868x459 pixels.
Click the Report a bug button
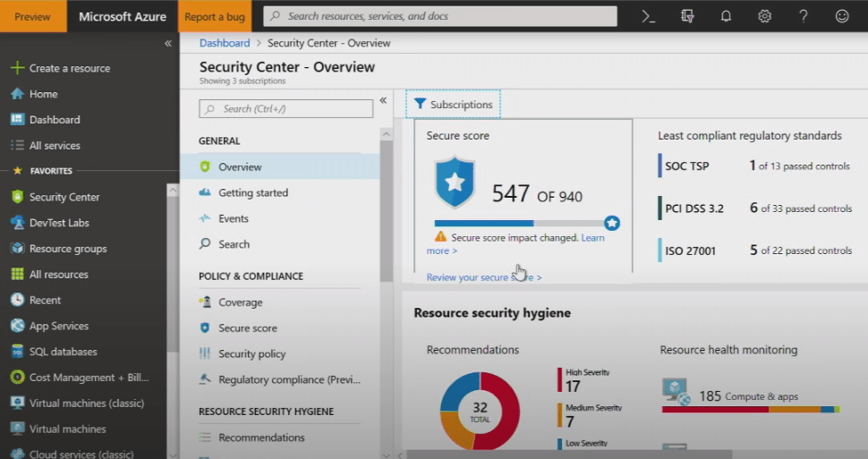pyautogui.click(x=215, y=16)
